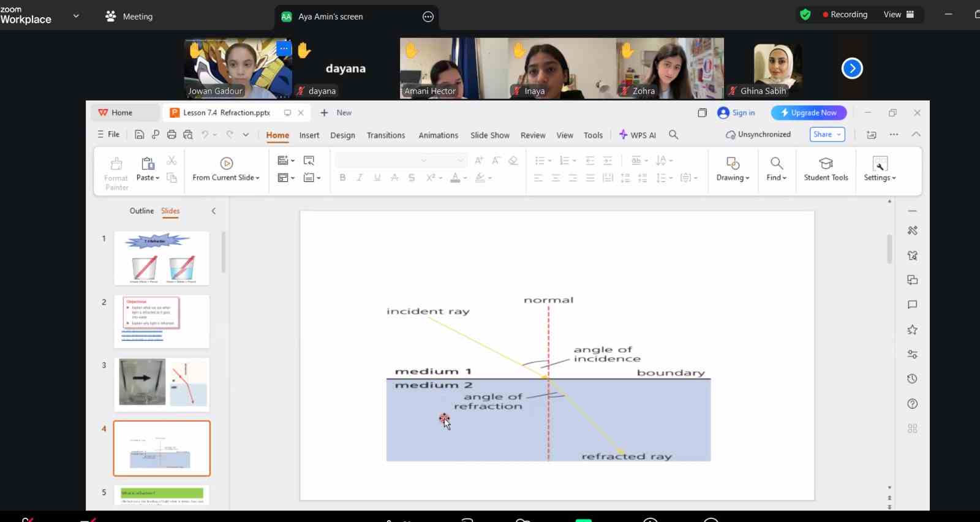Toggle italic text formatting

pos(360,178)
